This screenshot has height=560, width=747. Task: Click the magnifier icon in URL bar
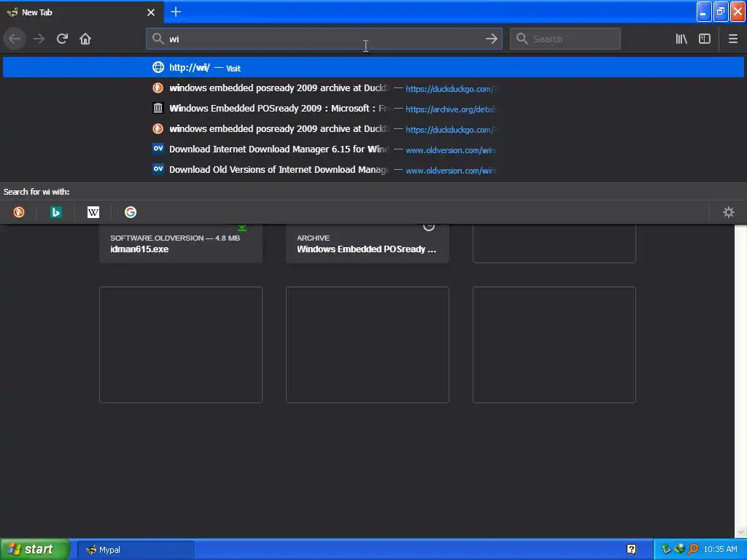tap(158, 39)
